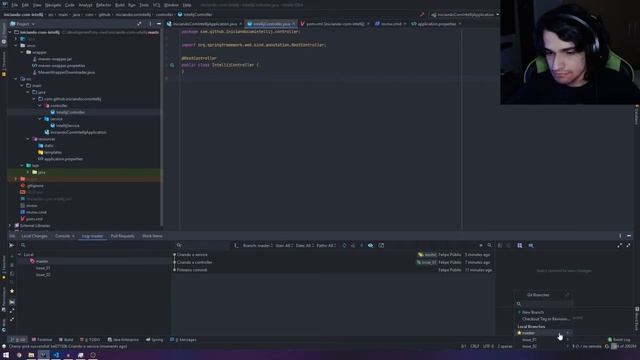The width and height of the screenshot is (640, 360).
Task: Select pom.xml in project tree
Action: [34, 219]
